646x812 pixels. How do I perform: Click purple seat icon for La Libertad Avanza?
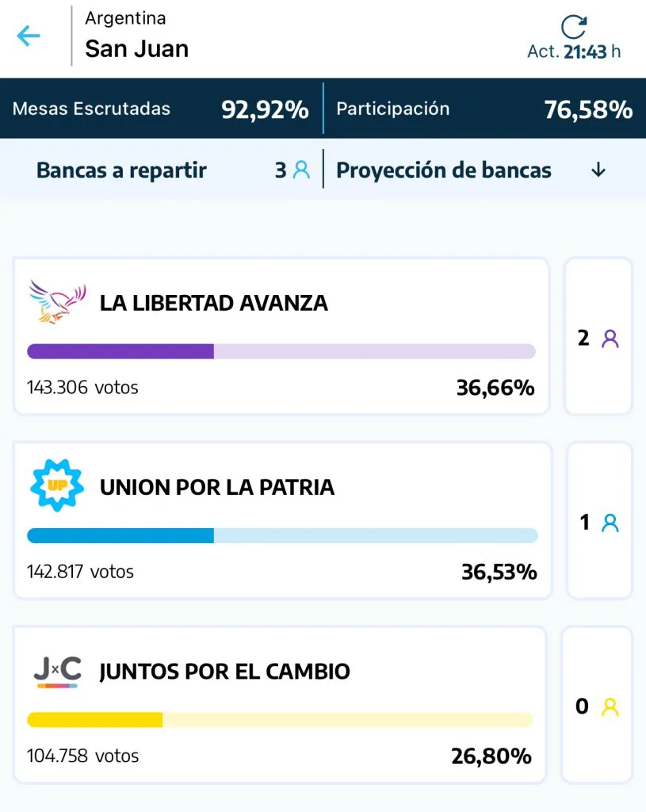click(610, 339)
